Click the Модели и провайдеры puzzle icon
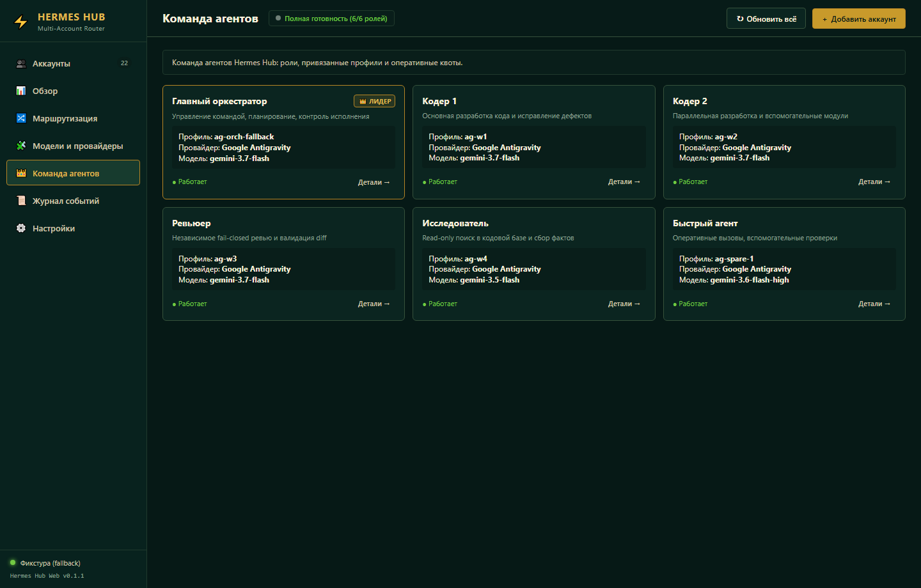 [x=21, y=146]
